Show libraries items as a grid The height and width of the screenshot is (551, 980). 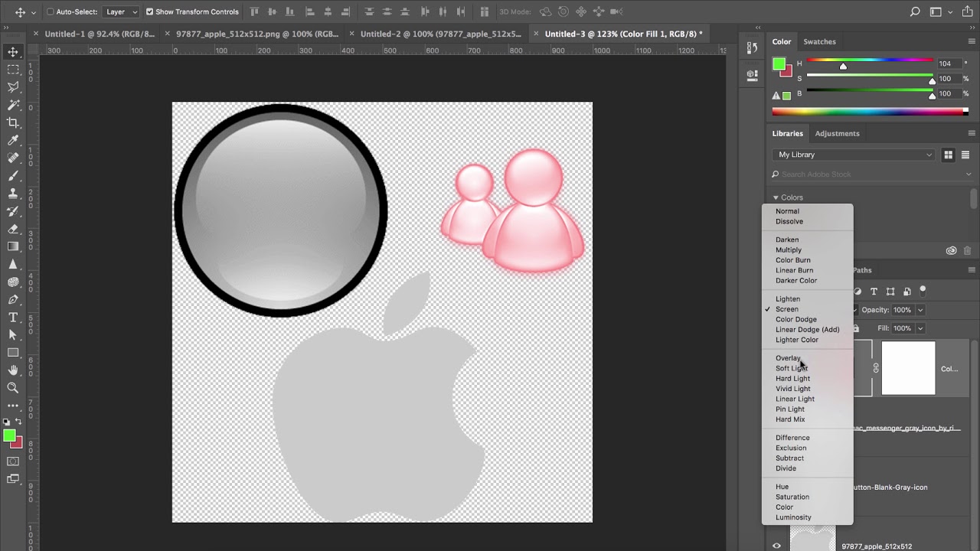pyautogui.click(x=948, y=155)
